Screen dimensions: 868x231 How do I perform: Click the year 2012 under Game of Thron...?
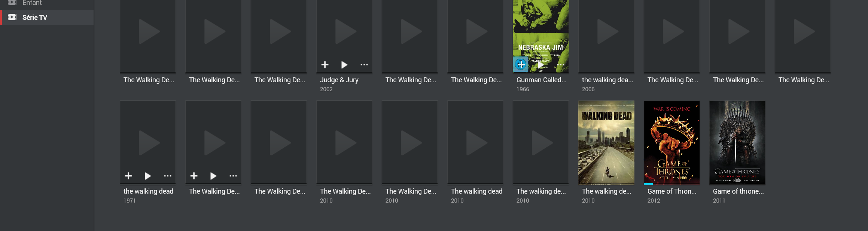654,201
